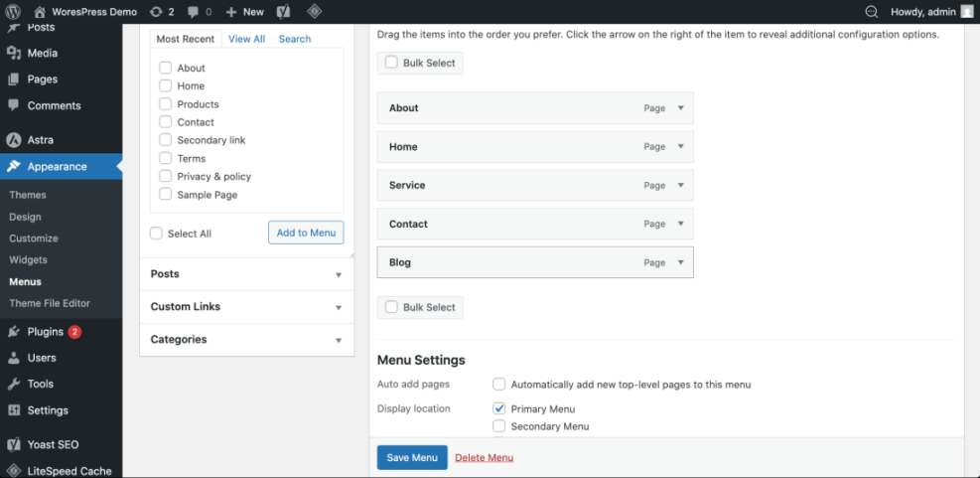This screenshot has width=980, height=478.
Task: Open Theme File Editor submenu
Action: tap(50, 303)
